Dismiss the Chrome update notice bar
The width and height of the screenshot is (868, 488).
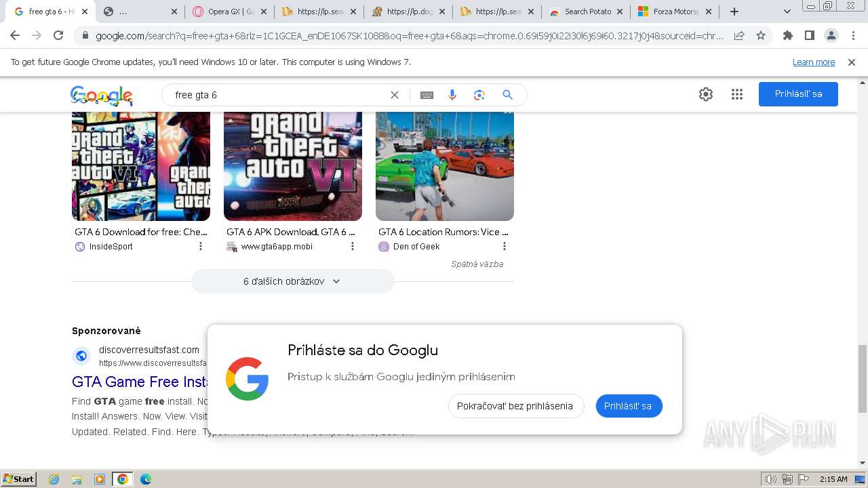point(852,62)
